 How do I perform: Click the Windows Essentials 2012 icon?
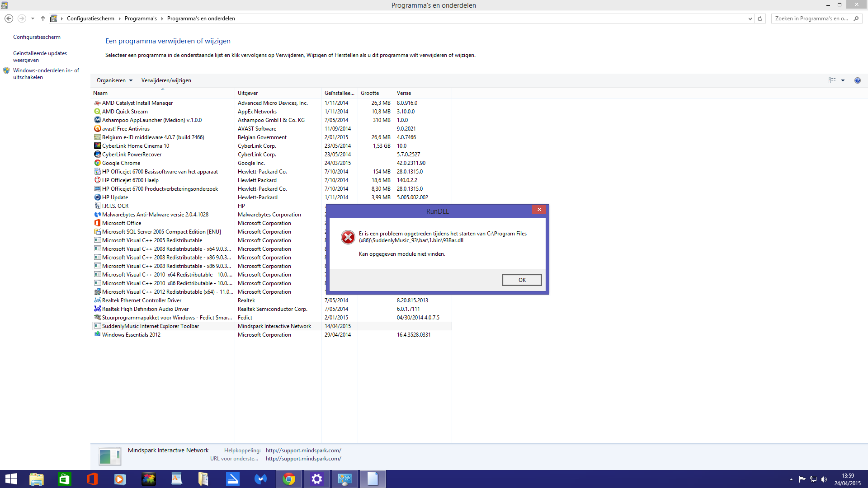[97, 335]
